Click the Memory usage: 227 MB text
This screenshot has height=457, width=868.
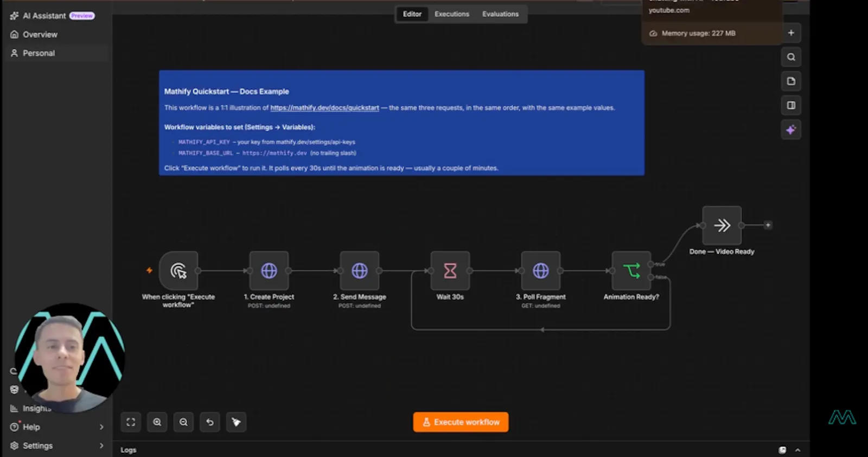click(698, 33)
